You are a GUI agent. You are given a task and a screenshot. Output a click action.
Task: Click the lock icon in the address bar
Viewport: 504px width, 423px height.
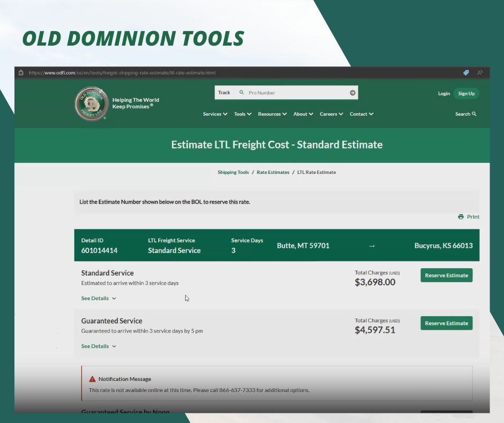(21, 73)
